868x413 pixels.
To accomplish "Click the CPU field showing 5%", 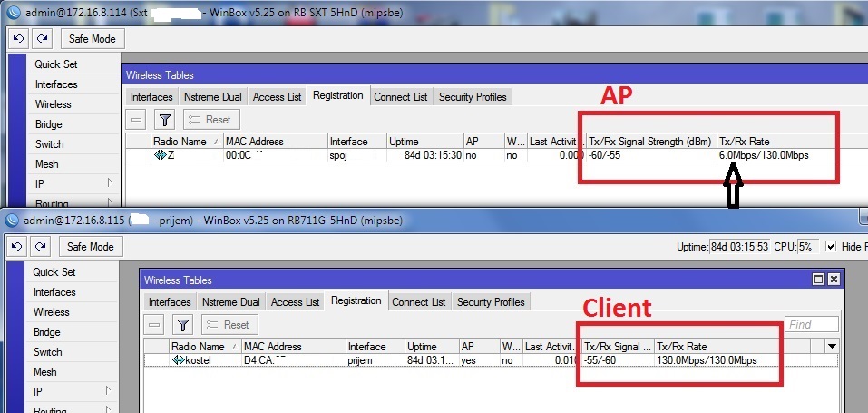I will [x=808, y=247].
